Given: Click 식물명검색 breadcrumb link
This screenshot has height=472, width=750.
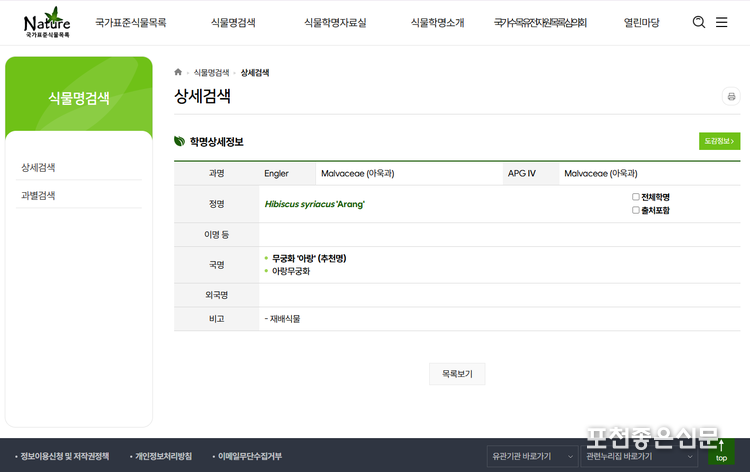Looking at the screenshot, I should pyautogui.click(x=211, y=72).
